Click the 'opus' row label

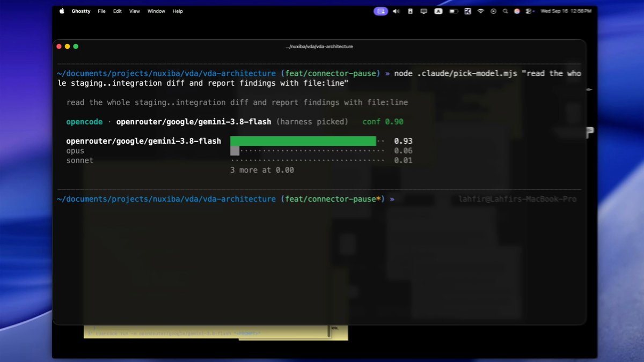click(x=75, y=151)
